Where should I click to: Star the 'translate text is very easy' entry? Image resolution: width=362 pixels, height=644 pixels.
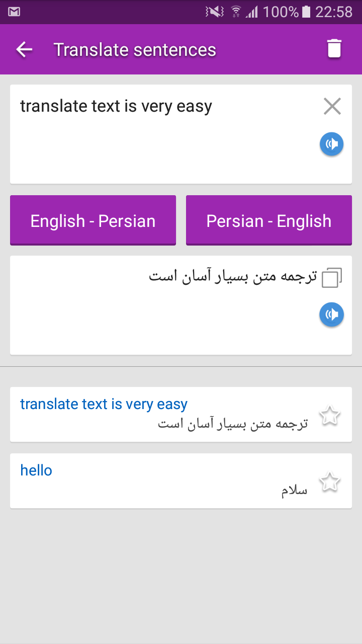pos(330,416)
